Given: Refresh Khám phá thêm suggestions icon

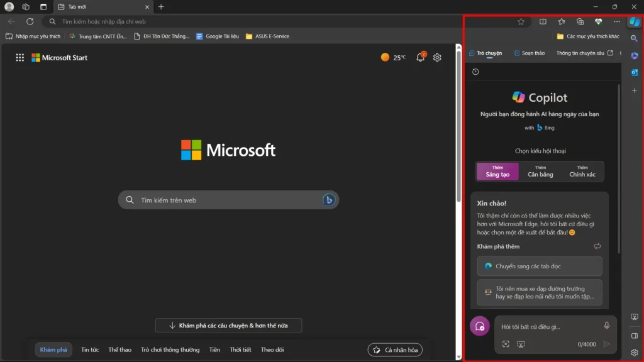Looking at the screenshot, I should click(597, 246).
